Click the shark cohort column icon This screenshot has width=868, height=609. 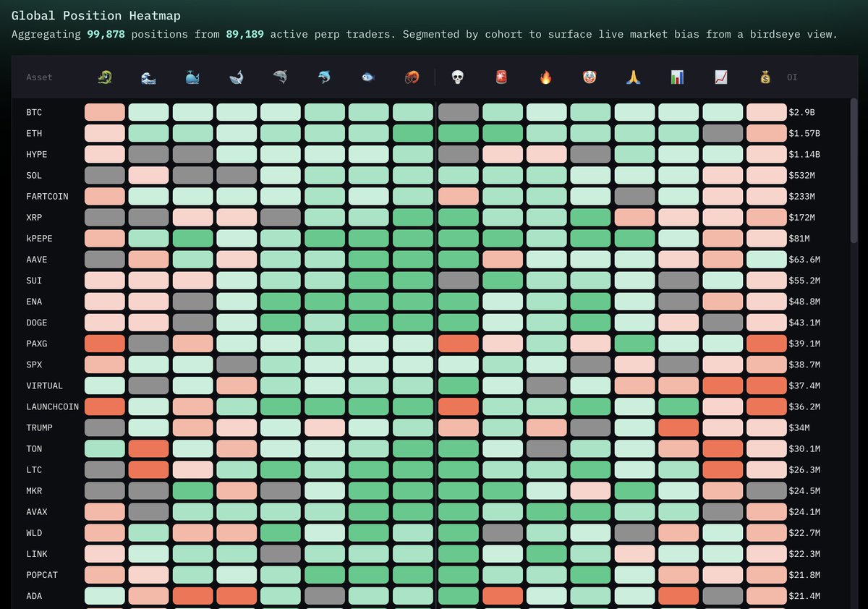tap(281, 77)
